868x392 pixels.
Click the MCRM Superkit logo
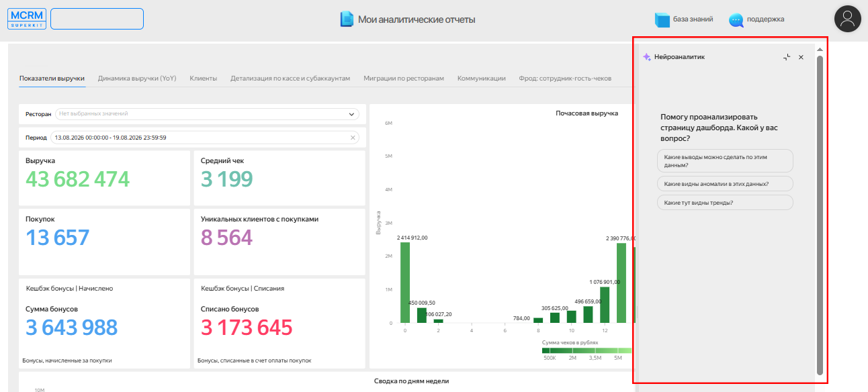point(27,19)
